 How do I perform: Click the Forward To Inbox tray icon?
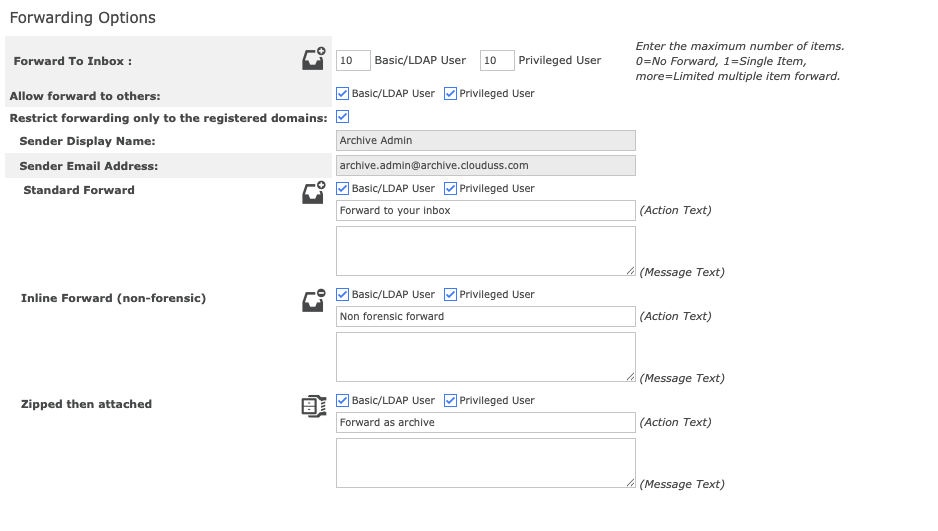314,59
